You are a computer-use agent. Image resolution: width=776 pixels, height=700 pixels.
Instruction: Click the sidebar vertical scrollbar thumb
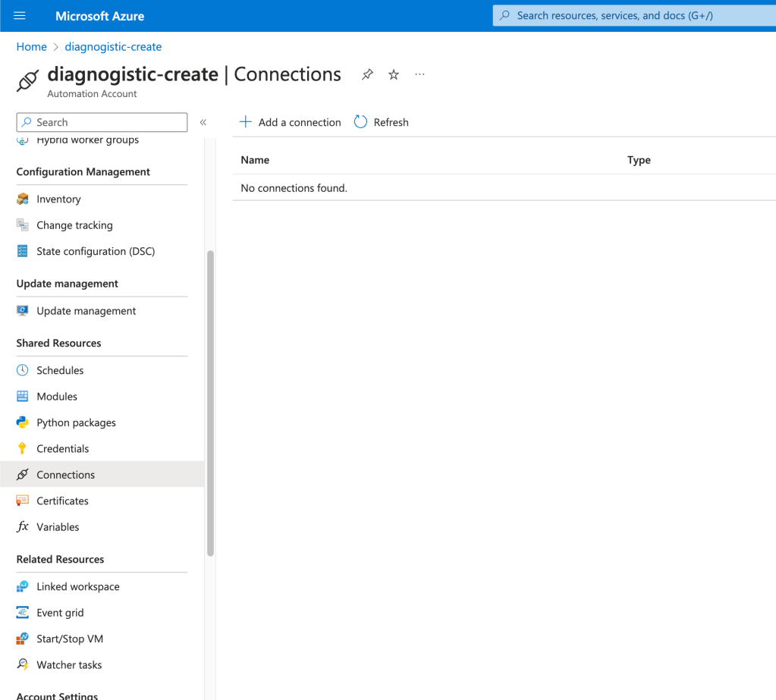point(210,403)
